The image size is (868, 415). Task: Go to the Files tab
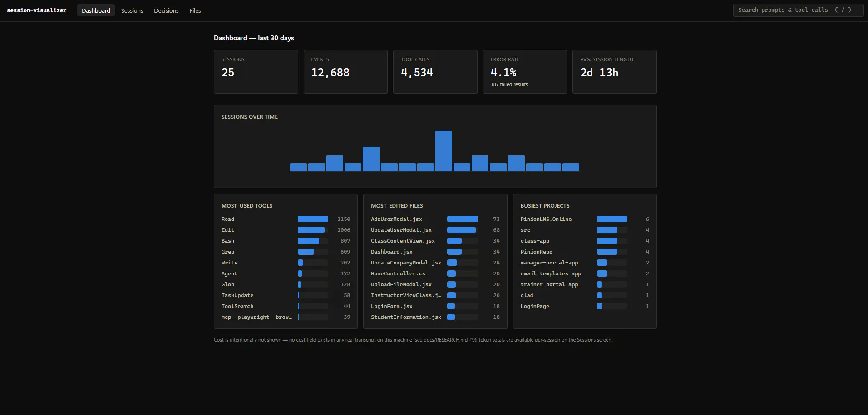(195, 10)
